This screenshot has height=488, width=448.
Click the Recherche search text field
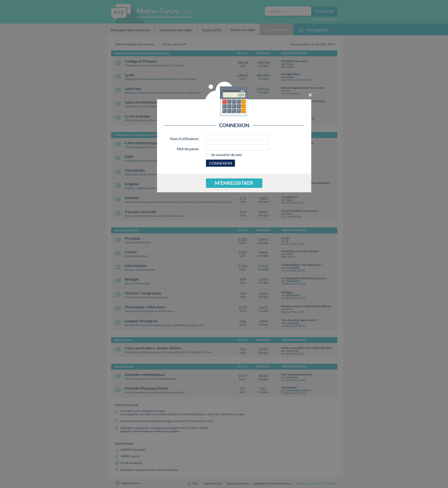pos(288,11)
